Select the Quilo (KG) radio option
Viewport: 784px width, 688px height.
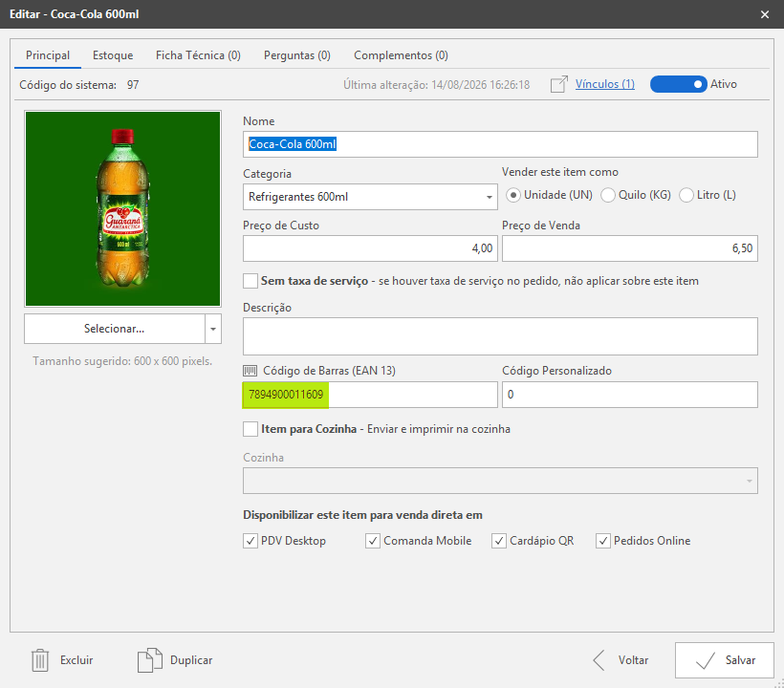pyautogui.click(x=608, y=195)
